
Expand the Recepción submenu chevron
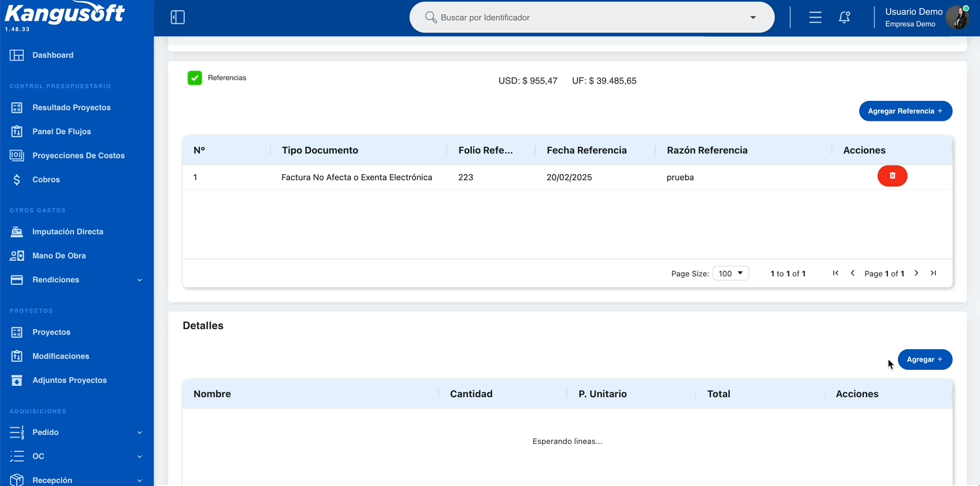140,480
